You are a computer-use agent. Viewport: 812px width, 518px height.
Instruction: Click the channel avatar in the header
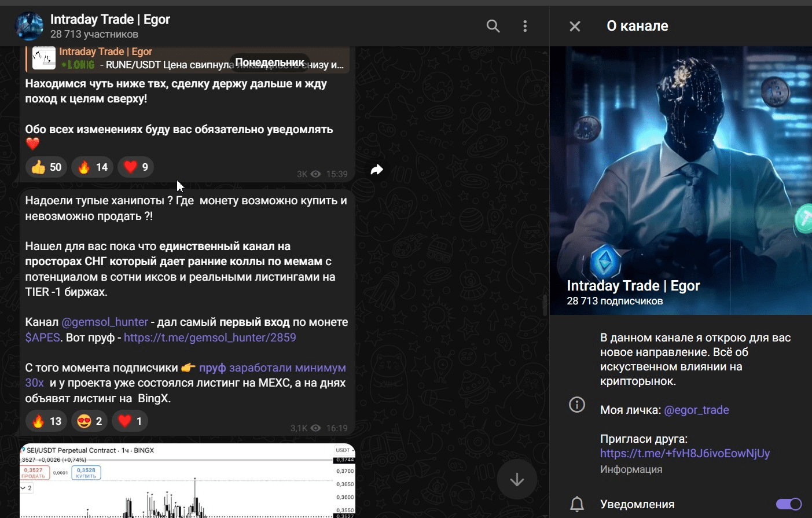point(29,26)
